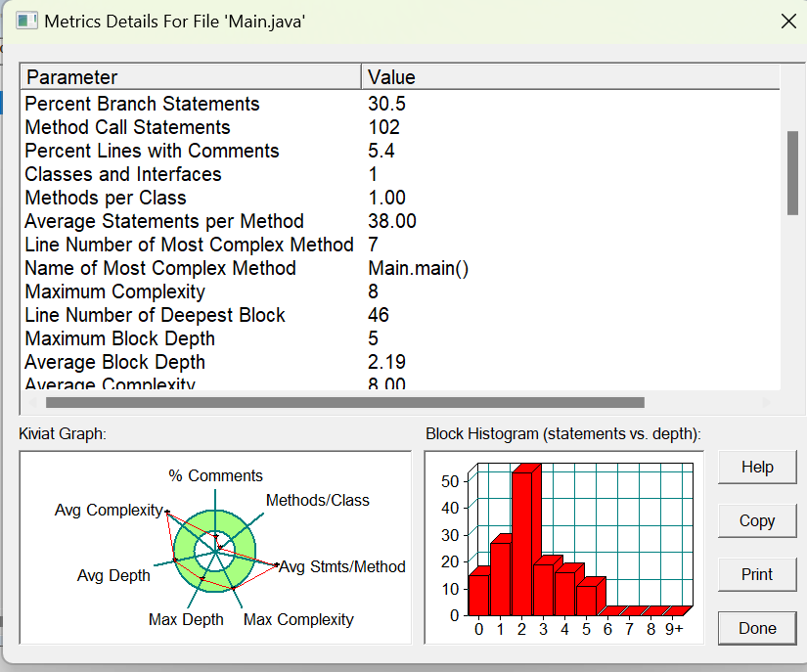This screenshot has width=807, height=672.
Task: Select the Maximum Block Depth row
Action: [x=400, y=338]
